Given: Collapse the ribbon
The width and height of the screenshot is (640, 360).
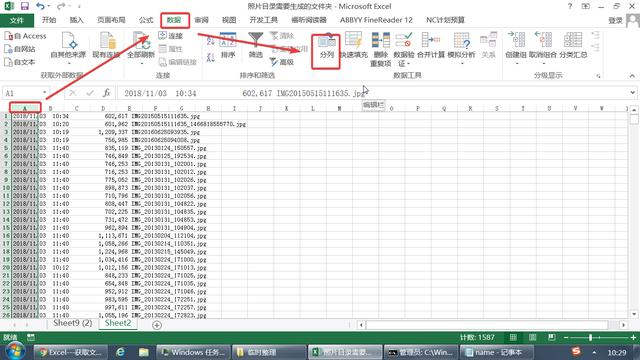Looking at the screenshot, I should coord(632,76).
